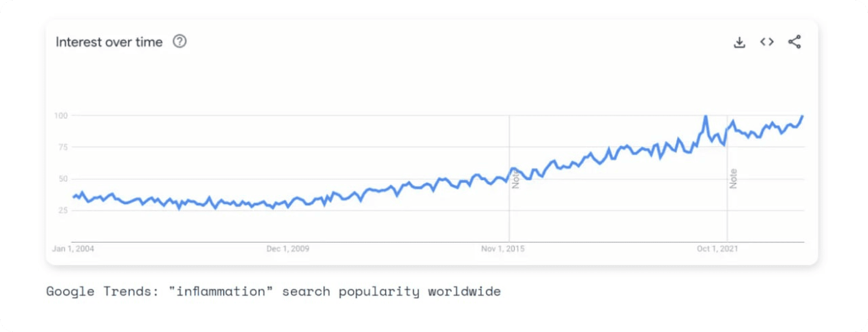Click the 'Nov 1, 2015' axis label

coord(503,249)
